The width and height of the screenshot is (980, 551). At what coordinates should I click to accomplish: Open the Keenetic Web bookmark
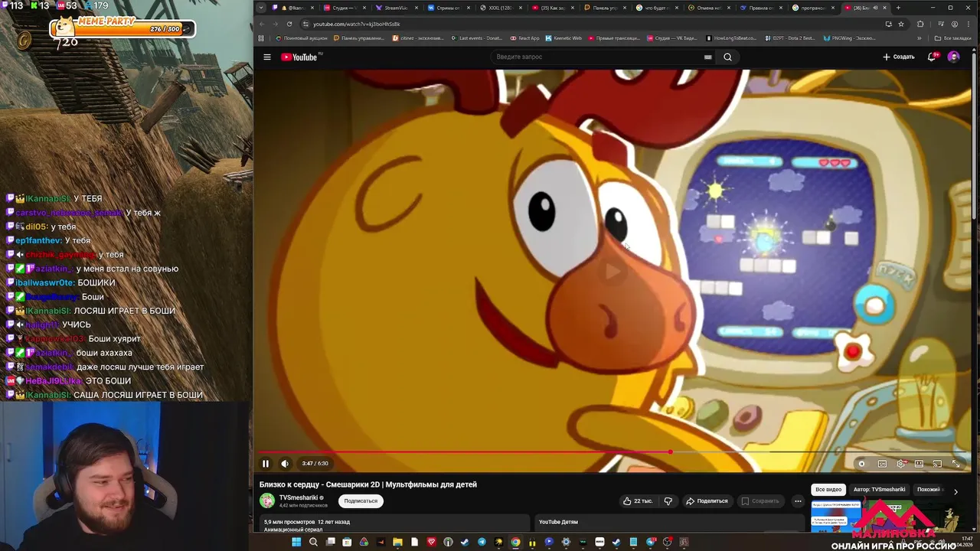tap(563, 38)
